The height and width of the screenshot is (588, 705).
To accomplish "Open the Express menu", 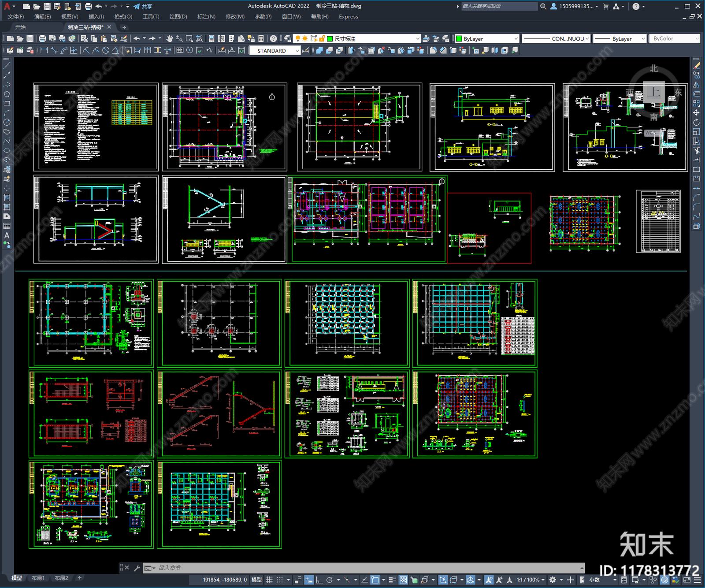I will coord(349,17).
